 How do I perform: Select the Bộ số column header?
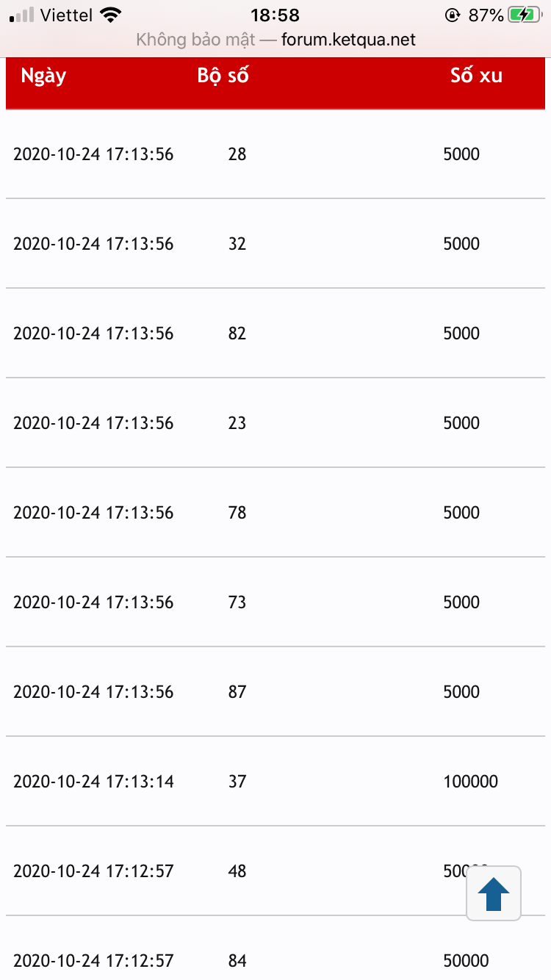(x=223, y=76)
